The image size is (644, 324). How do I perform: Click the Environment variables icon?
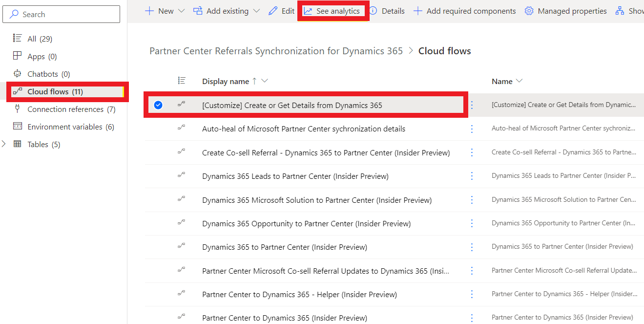tap(18, 127)
